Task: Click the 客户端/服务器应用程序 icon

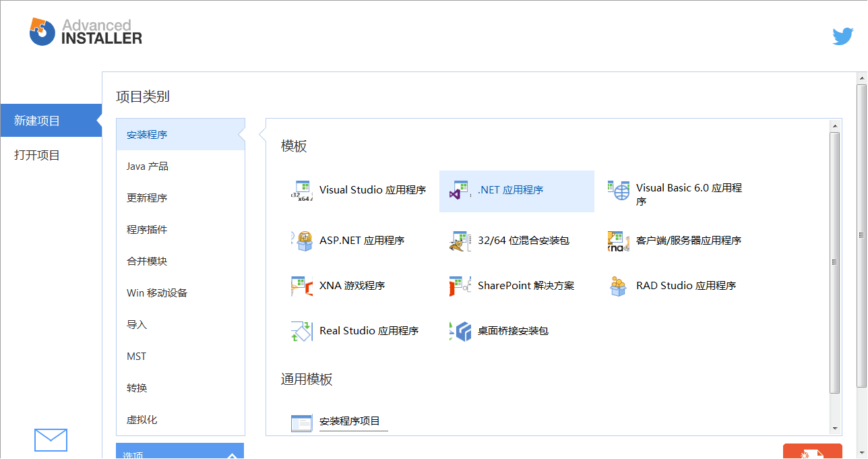Action: pyautogui.click(x=619, y=241)
